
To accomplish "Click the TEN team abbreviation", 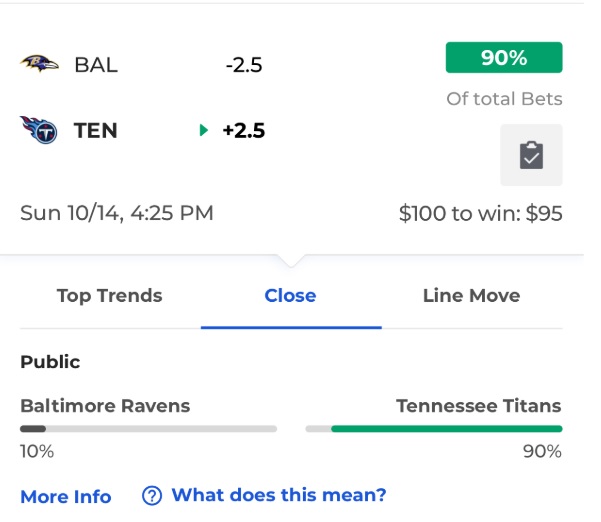I will point(95,130).
